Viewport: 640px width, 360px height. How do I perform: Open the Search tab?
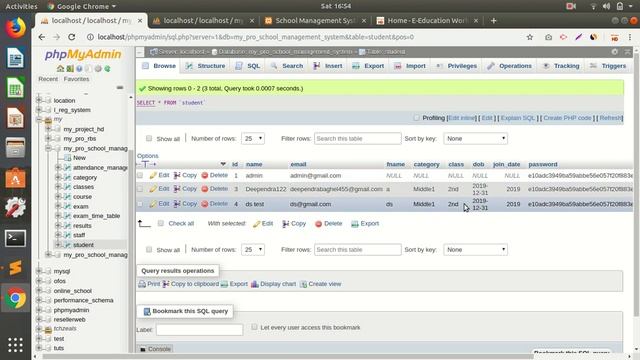[x=287, y=66]
